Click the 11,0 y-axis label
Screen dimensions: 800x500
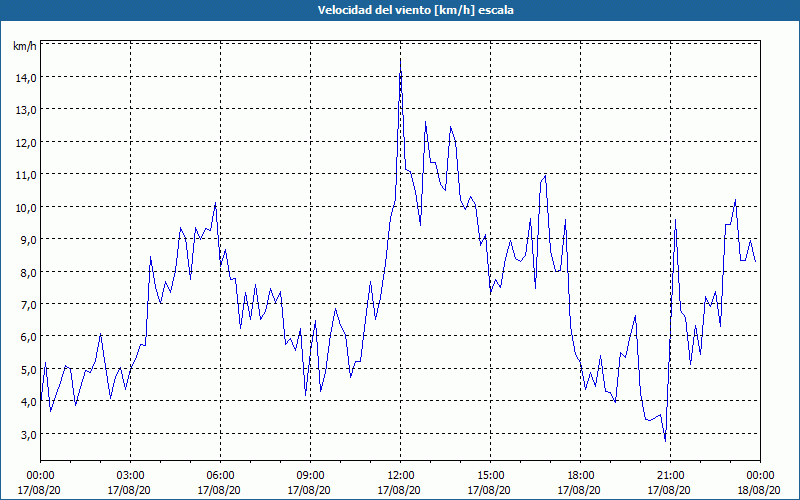coord(26,175)
